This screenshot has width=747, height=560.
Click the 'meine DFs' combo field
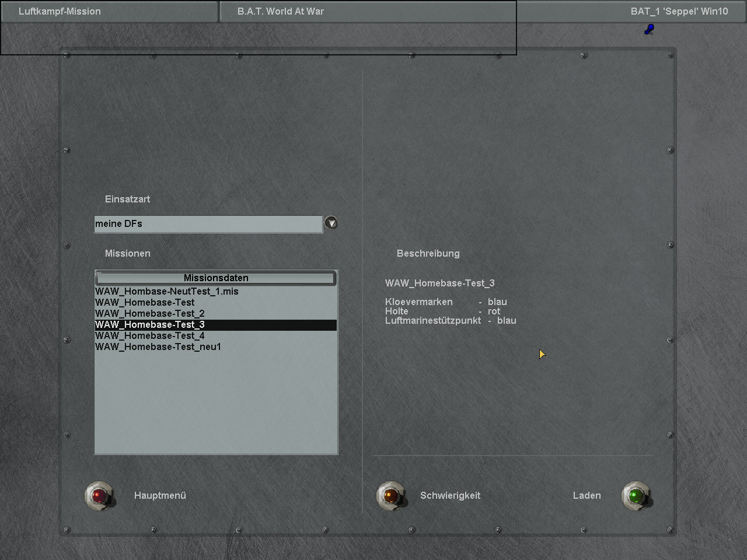208,224
